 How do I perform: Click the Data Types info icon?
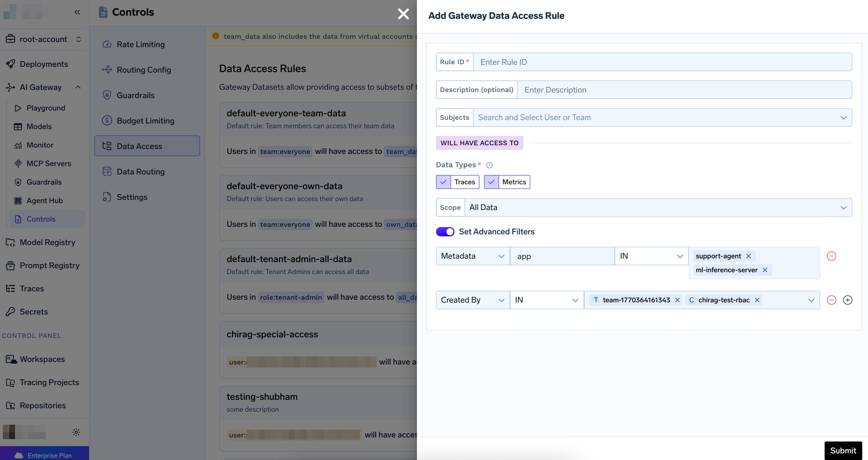tap(489, 165)
